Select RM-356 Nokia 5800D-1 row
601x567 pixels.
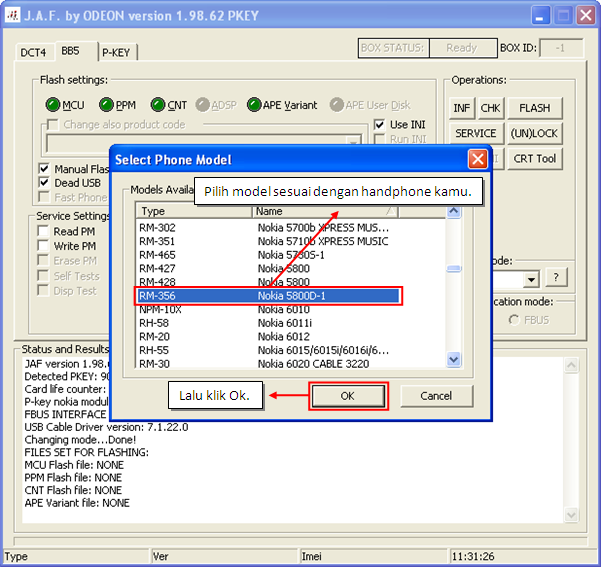(x=268, y=296)
